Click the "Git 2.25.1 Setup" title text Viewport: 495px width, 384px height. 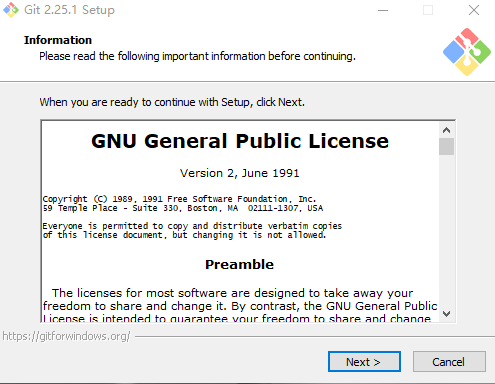[69, 10]
